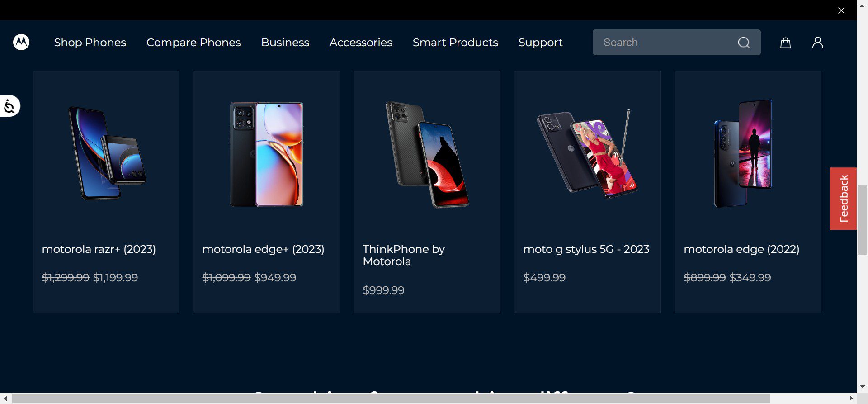Open the ThinkPhone by Motorola product link
This screenshot has height=404, width=868.
[404, 255]
